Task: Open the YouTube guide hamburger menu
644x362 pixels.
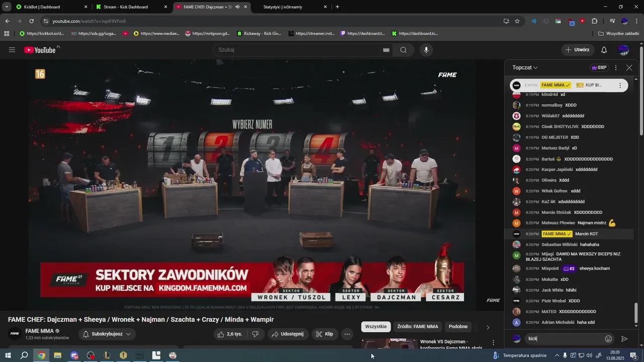Action: [x=12, y=50]
